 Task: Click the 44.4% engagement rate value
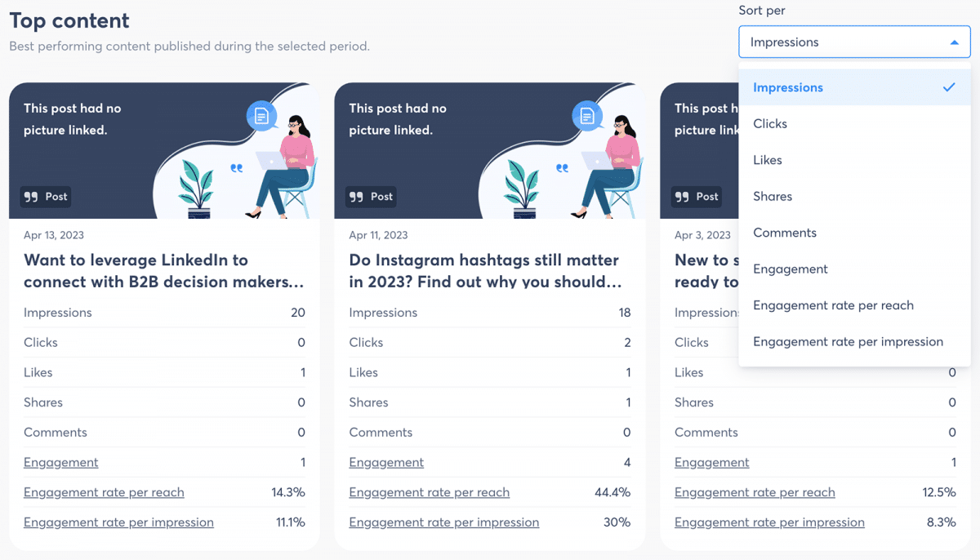612,492
